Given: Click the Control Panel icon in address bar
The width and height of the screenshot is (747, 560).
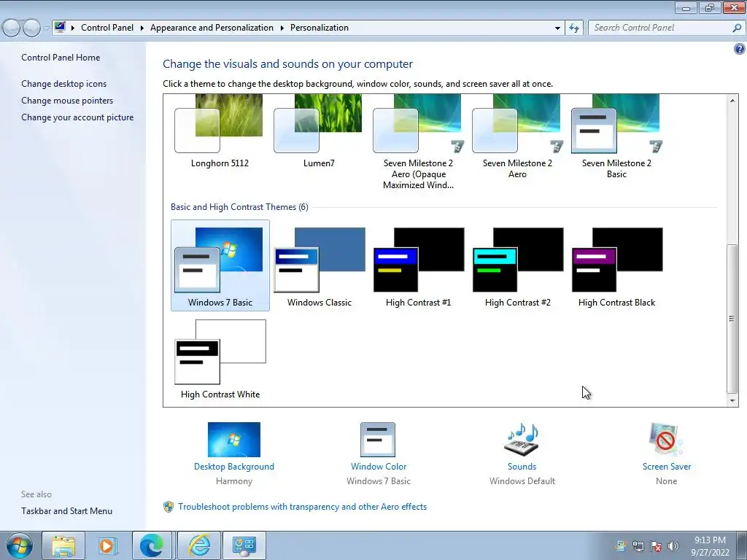Looking at the screenshot, I should (x=60, y=27).
